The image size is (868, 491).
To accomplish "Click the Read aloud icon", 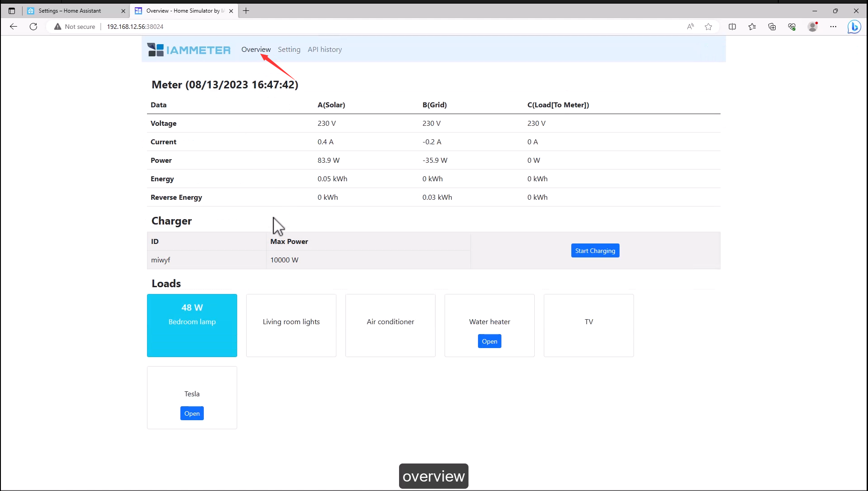I will [690, 27].
